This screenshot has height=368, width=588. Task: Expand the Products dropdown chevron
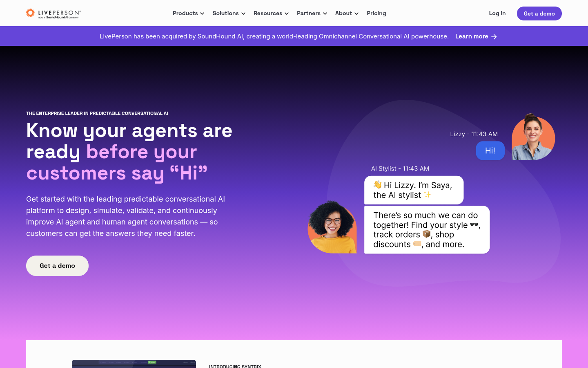[x=202, y=13]
